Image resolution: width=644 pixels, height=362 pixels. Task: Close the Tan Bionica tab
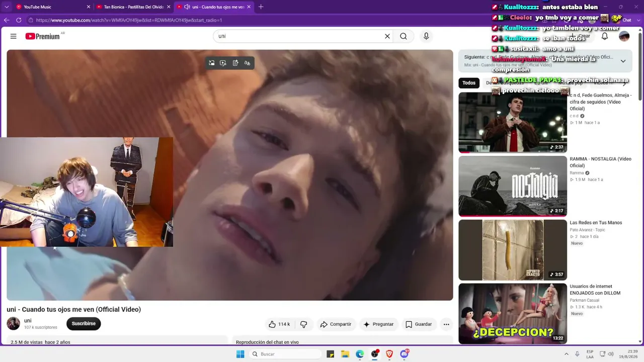point(169,7)
